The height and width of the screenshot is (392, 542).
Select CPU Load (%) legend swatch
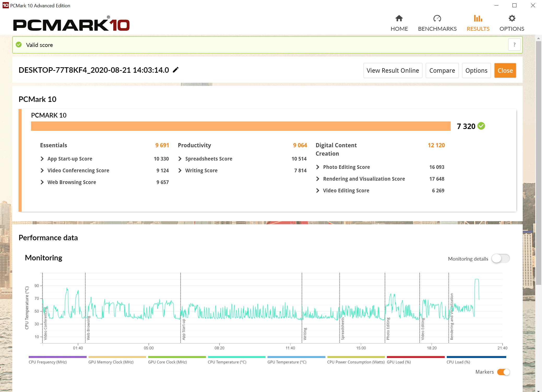pos(476,357)
